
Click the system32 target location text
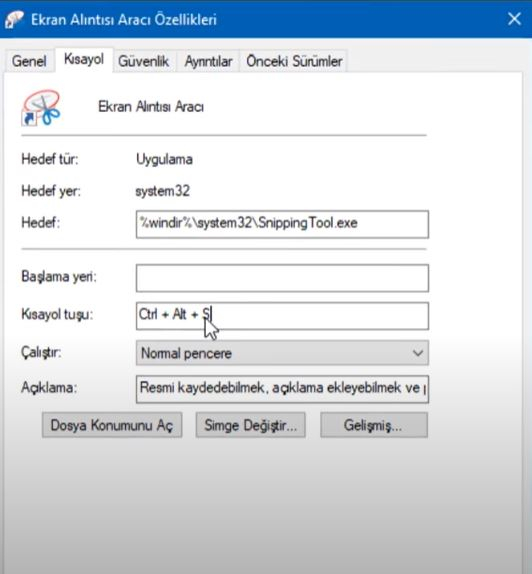163,191
